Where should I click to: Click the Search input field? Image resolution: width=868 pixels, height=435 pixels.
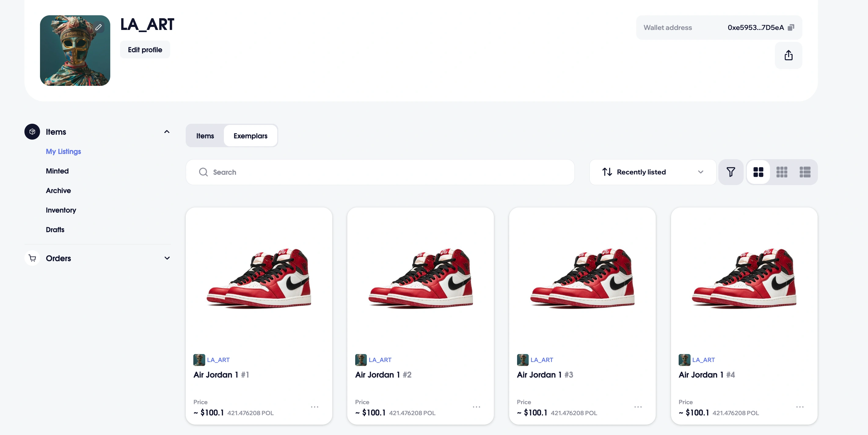380,172
